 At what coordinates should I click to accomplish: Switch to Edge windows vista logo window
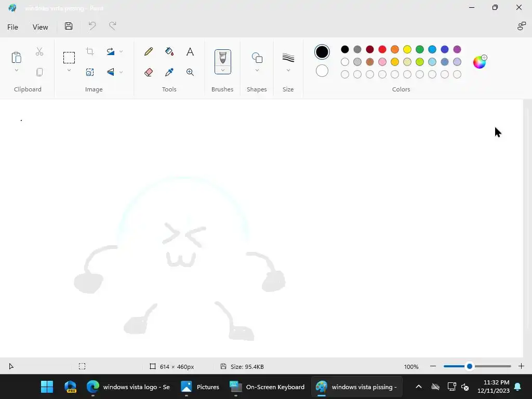click(128, 387)
